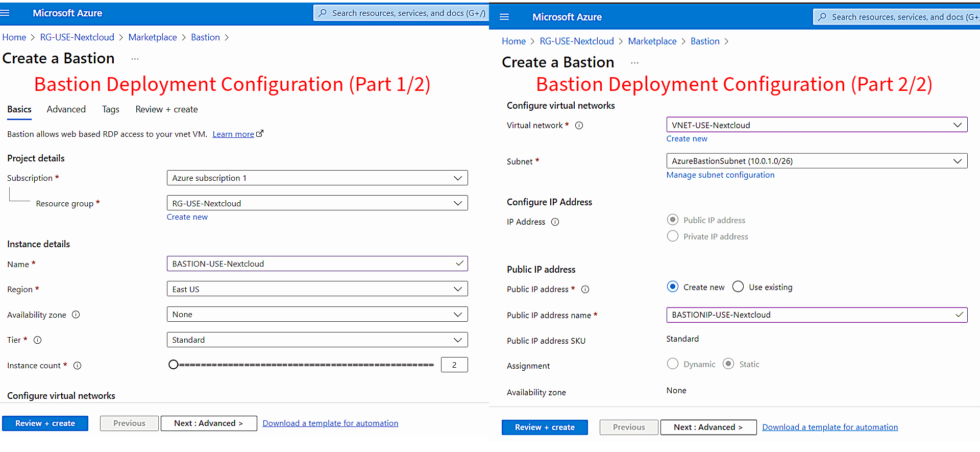Image resolution: width=980 pixels, height=452 pixels.
Task: Select Public IP address radio option
Action: pos(673,220)
